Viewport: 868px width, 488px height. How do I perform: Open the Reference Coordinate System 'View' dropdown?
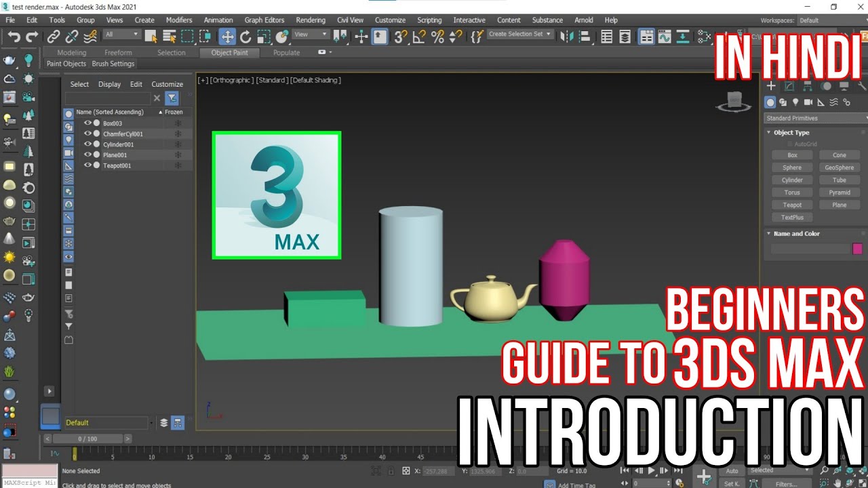coord(311,35)
